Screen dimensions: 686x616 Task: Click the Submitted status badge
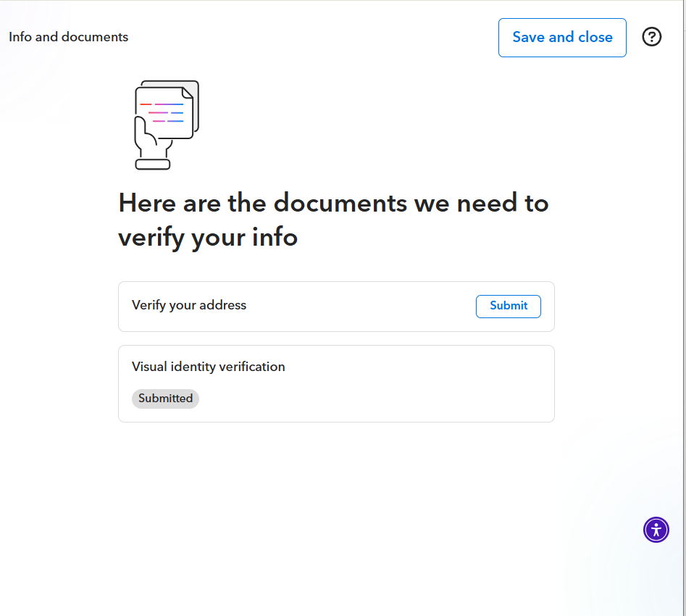pos(165,399)
